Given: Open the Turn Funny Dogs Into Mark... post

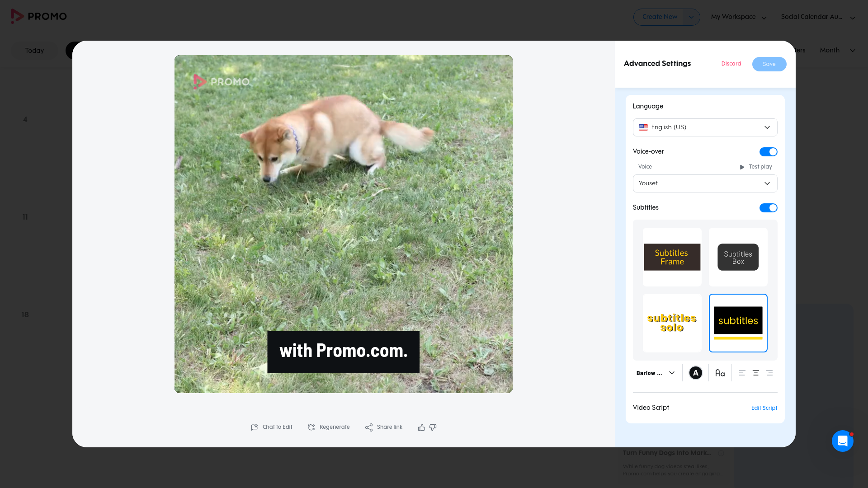Looking at the screenshot, I should pyautogui.click(x=666, y=453).
